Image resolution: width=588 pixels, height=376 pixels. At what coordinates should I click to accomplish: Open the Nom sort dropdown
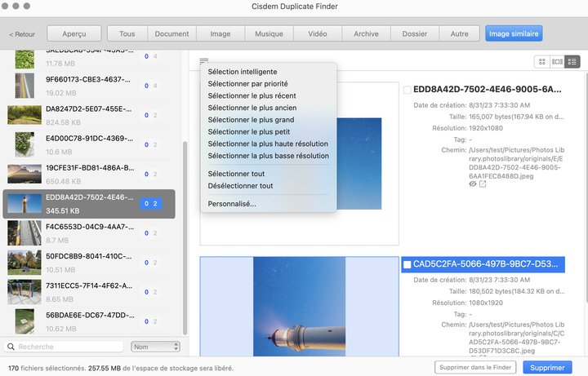(155, 347)
